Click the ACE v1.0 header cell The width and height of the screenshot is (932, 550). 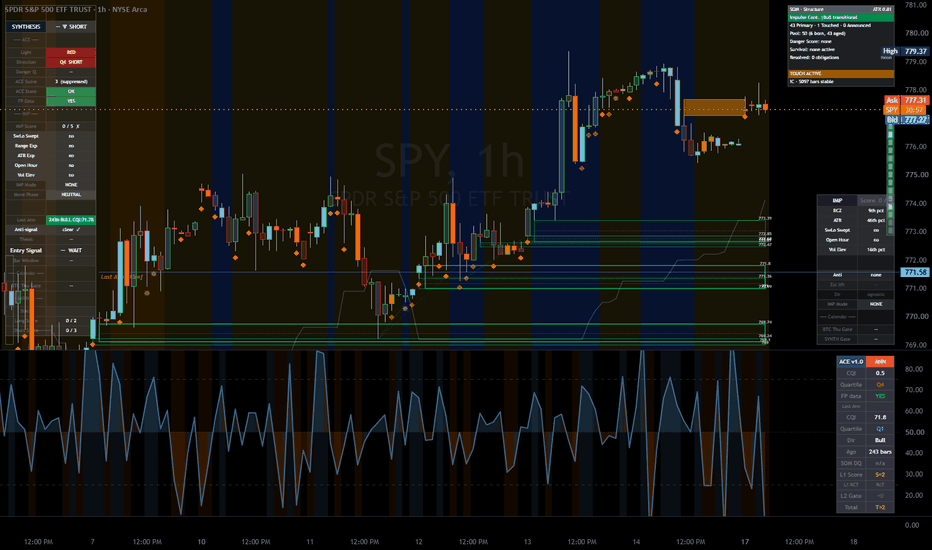851,362
